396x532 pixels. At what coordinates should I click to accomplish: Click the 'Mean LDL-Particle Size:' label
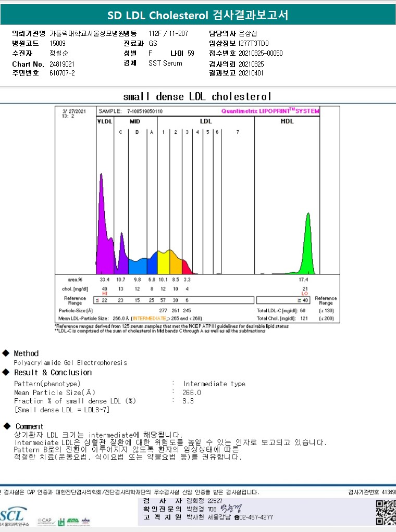tap(83, 319)
